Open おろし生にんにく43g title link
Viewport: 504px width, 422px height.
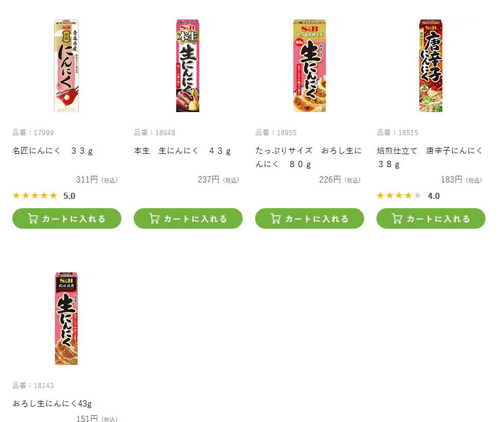[52, 403]
